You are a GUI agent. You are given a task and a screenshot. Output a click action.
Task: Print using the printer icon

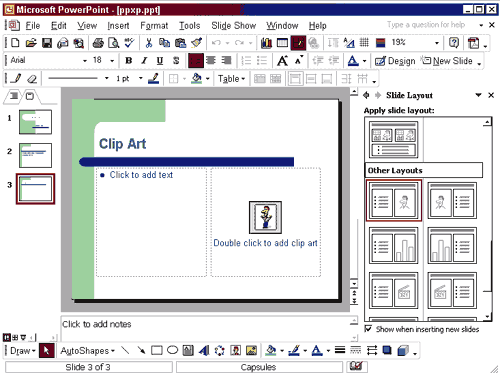98,43
